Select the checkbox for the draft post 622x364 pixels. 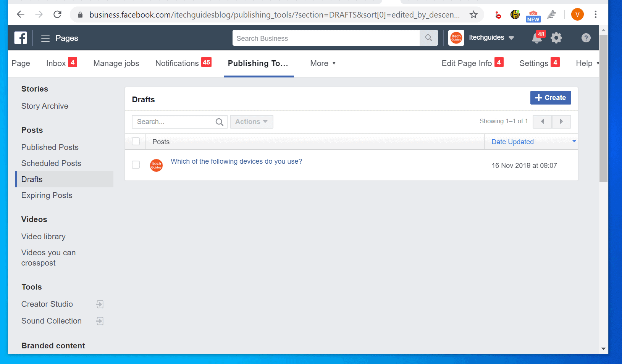click(x=136, y=164)
